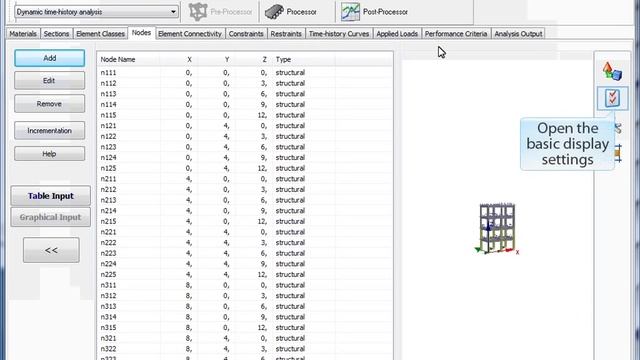The image size is (640, 360).
Task: Select node row n221
Action: (245, 232)
